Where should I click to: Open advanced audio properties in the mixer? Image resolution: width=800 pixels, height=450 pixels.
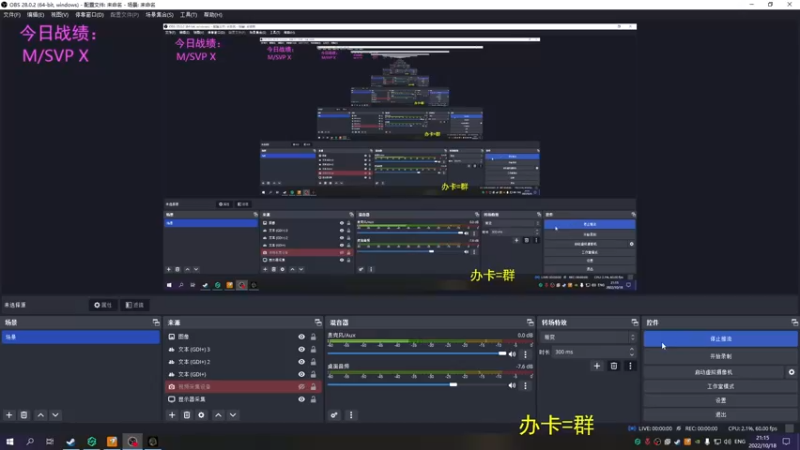(334, 415)
